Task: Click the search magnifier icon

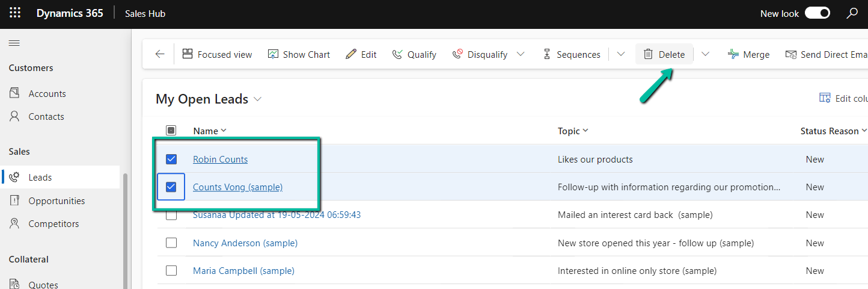Action: pyautogui.click(x=852, y=13)
